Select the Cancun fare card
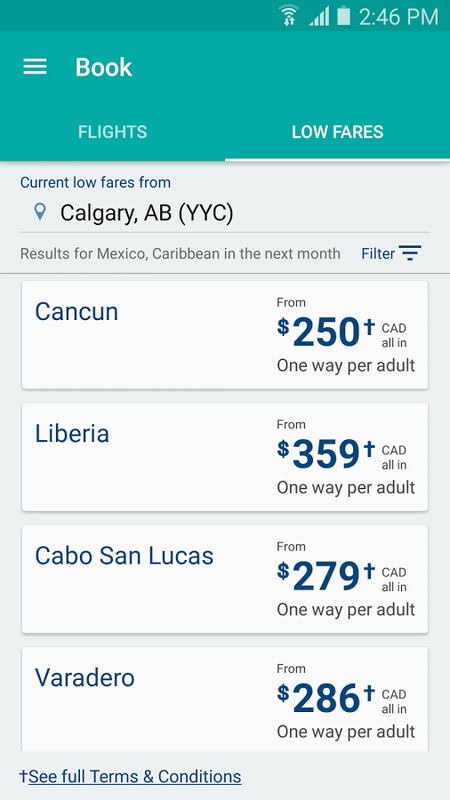450x800 pixels. click(x=225, y=335)
